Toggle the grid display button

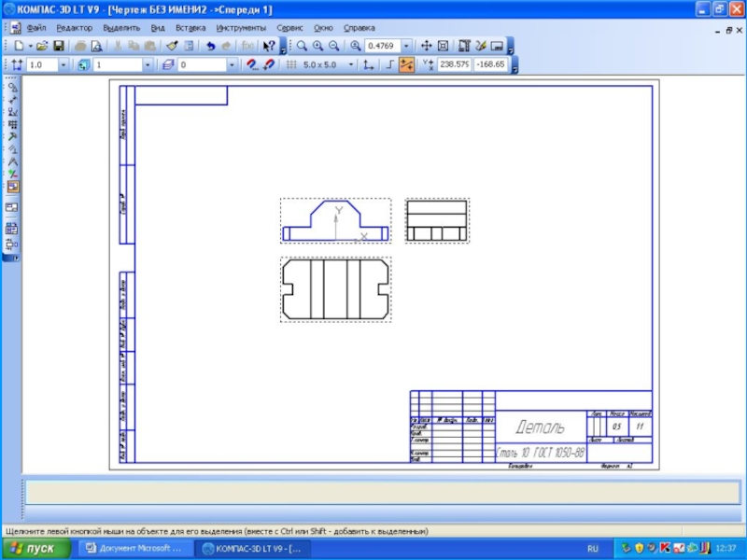291,65
